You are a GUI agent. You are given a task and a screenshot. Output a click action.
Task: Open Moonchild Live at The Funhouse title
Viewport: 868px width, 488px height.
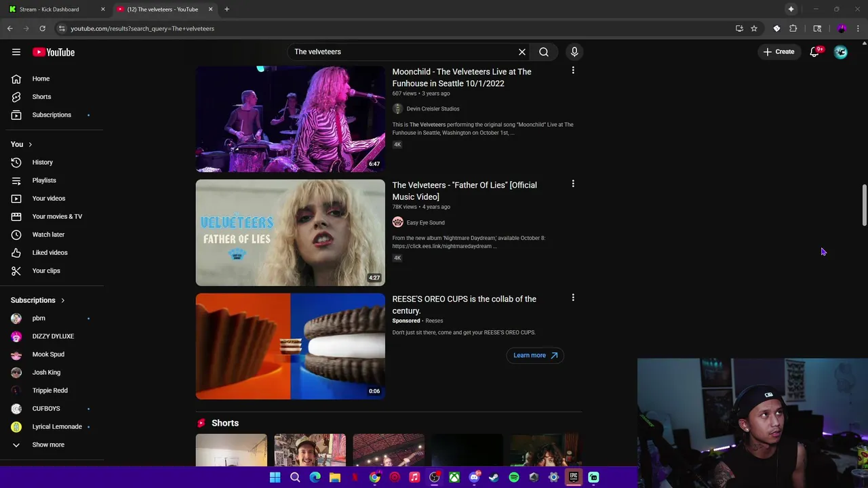coord(462,77)
